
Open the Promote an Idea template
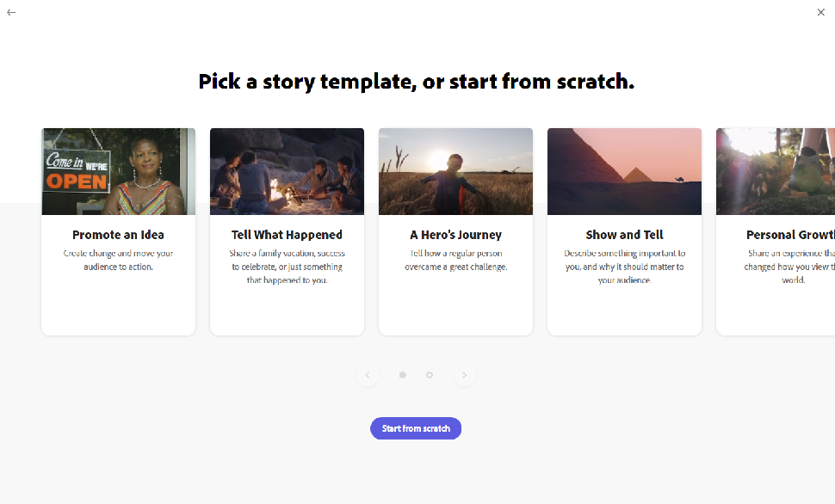tap(118, 171)
